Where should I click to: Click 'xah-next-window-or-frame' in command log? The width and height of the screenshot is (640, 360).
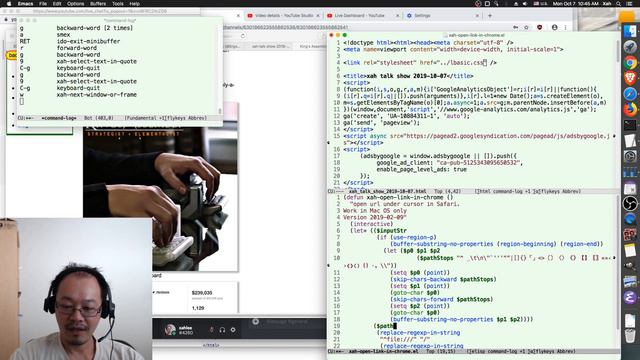click(96, 95)
